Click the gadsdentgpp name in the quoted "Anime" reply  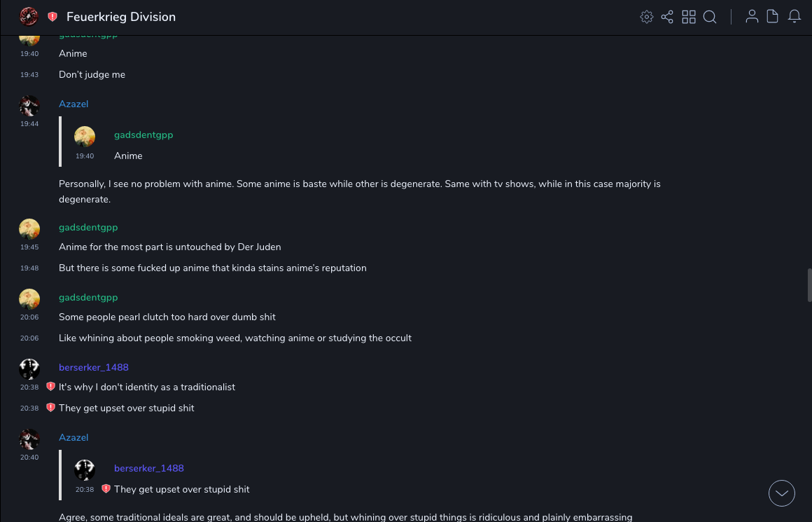[x=143, y=135]
